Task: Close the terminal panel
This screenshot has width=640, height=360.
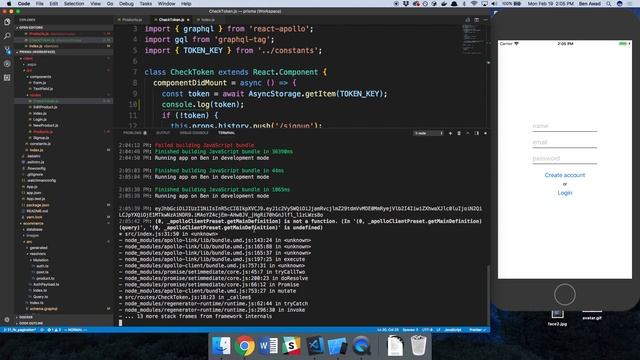Action: 485,133
